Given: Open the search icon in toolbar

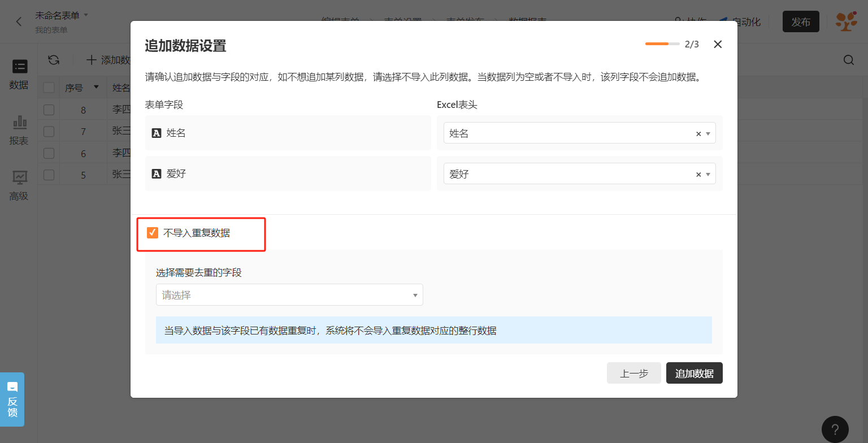Looking at the screenshot, I should tap(848, 60).
